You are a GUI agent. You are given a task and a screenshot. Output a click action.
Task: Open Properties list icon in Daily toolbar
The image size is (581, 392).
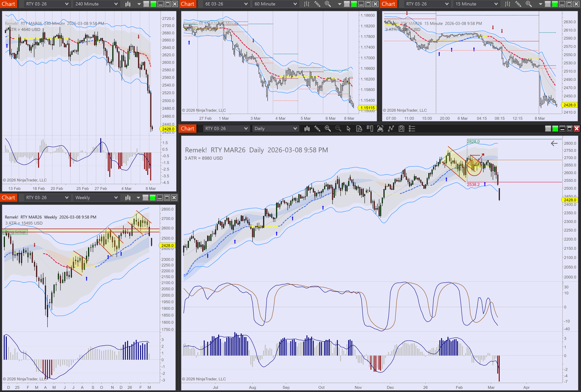pos(412,129)
